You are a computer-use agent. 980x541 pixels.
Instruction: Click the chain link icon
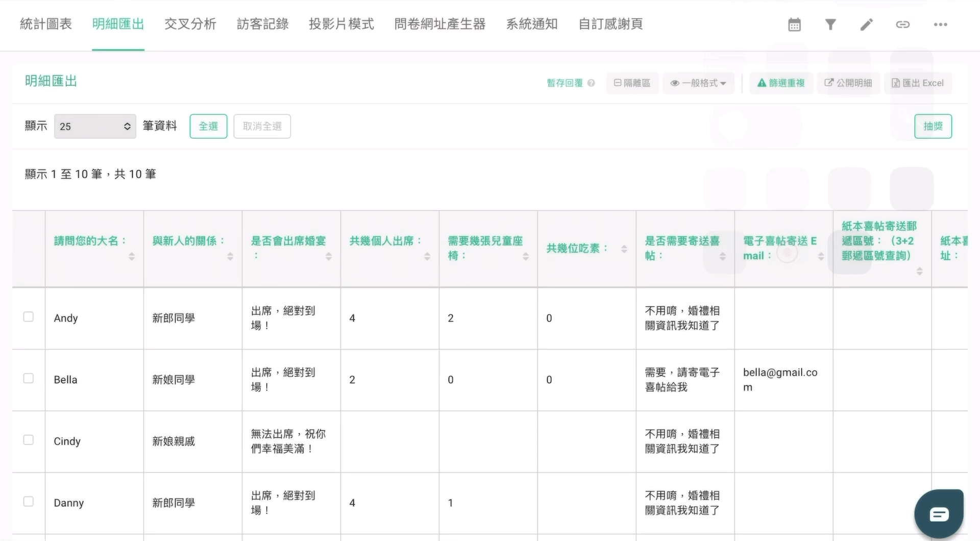click(902, 24)
